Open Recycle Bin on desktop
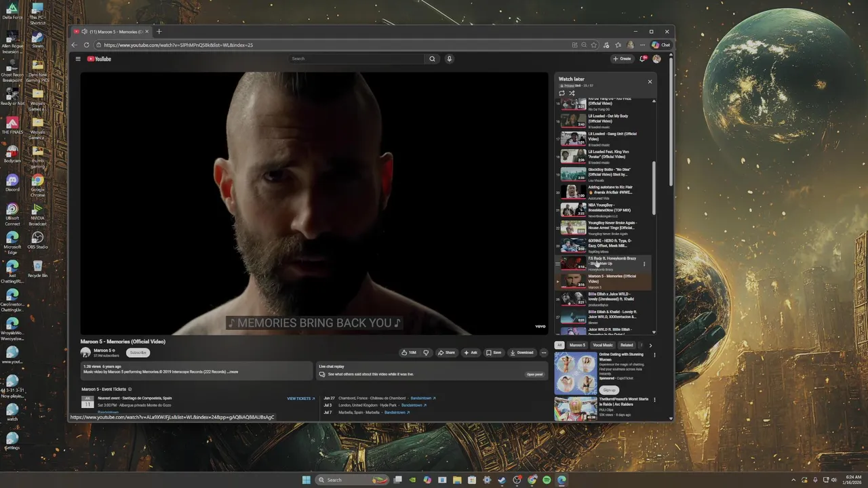The height and width of the screenshot is (488, 868). pos(38,269)
